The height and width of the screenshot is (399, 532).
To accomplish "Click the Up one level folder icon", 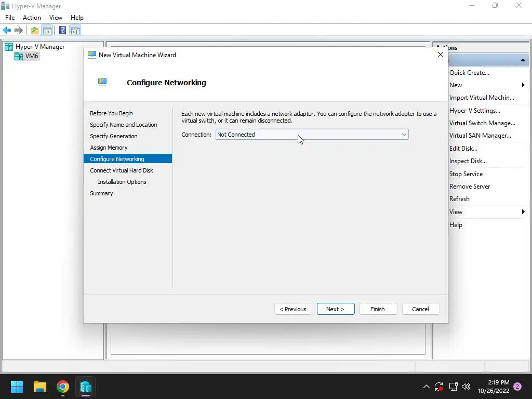I will [35, 31].
